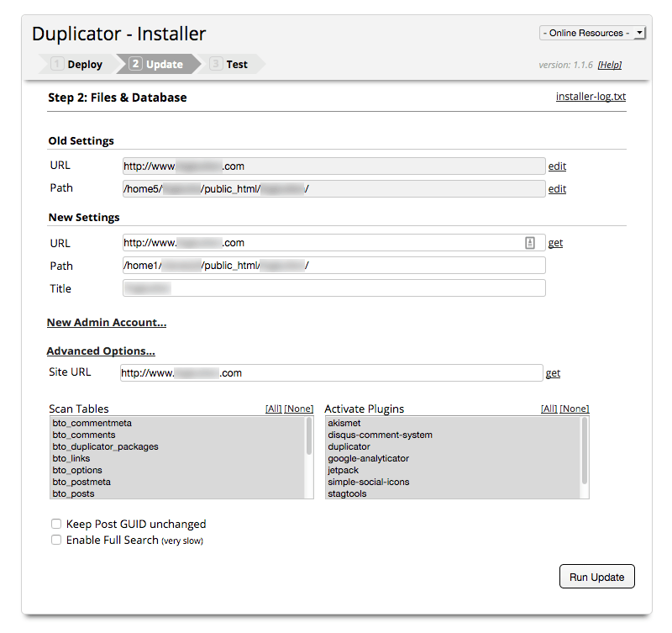Click into the Site URL field
The image size is (672, 633).
pyautogui.click(x=331, y=373)
